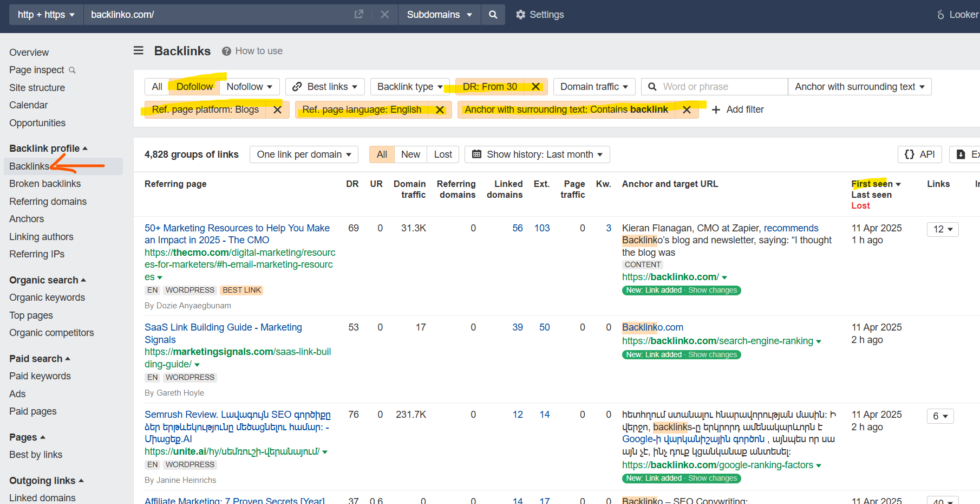Open How to use help

tap(252, 51)
